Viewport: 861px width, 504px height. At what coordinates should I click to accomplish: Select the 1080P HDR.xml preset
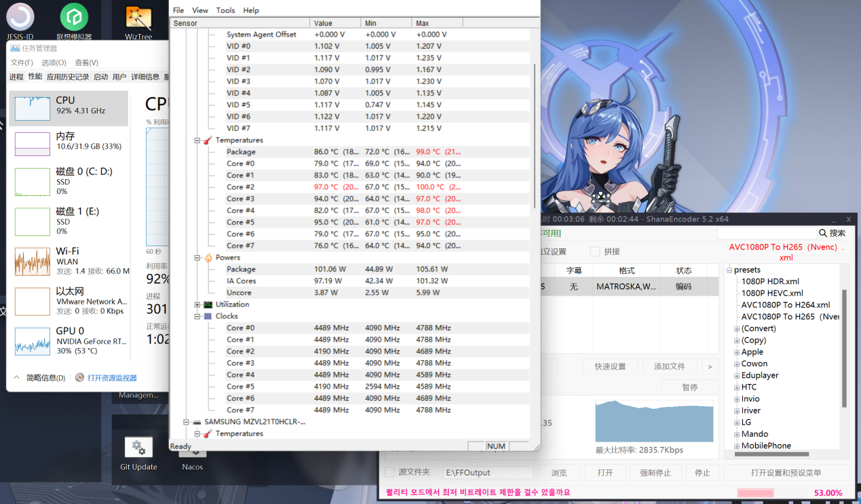coord(770,282)
